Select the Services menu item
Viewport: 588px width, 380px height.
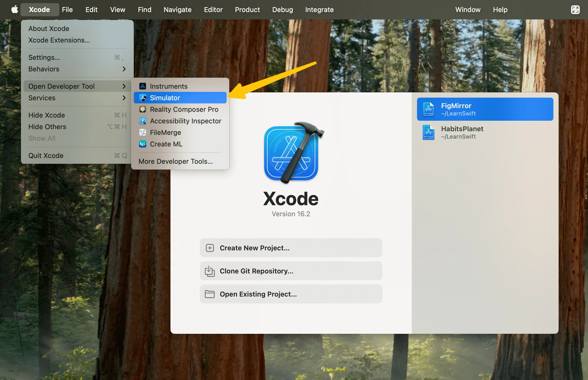77,98
